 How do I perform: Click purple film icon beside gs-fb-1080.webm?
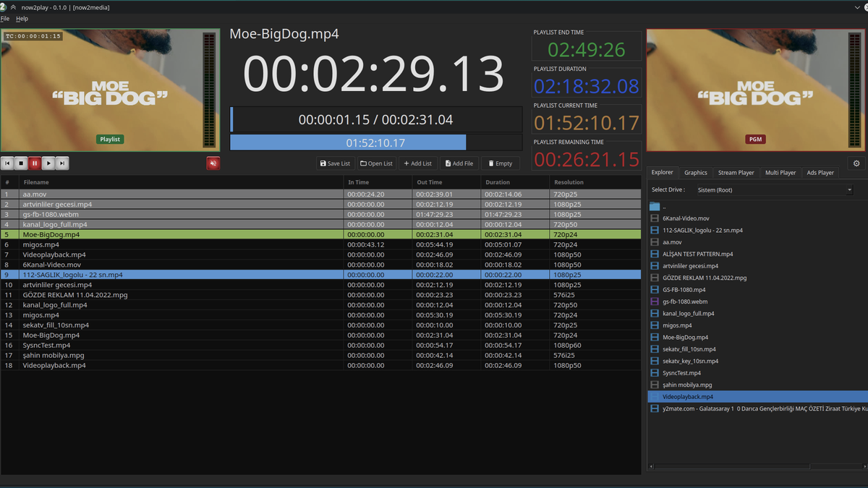tap(655, 301)
